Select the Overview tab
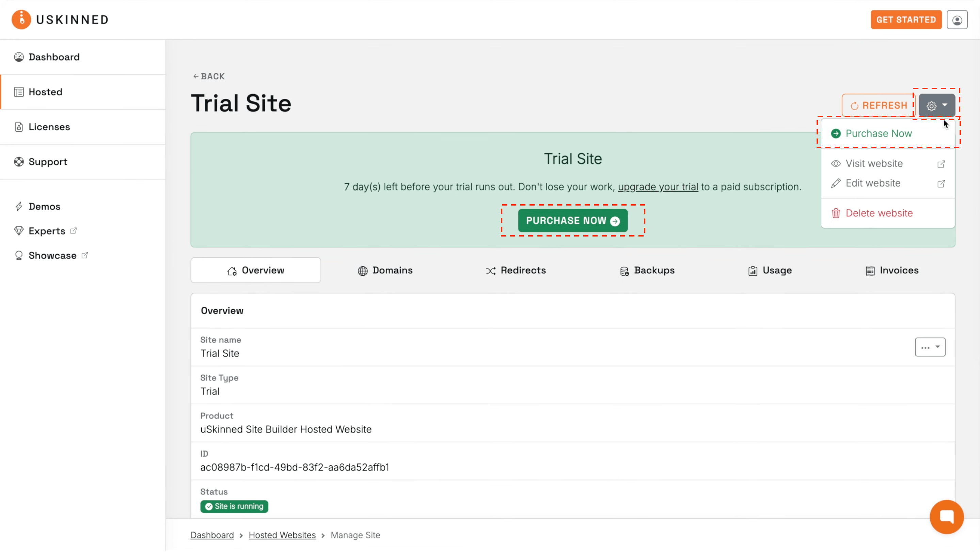The image size is (980, 552). tap(256, 270)
